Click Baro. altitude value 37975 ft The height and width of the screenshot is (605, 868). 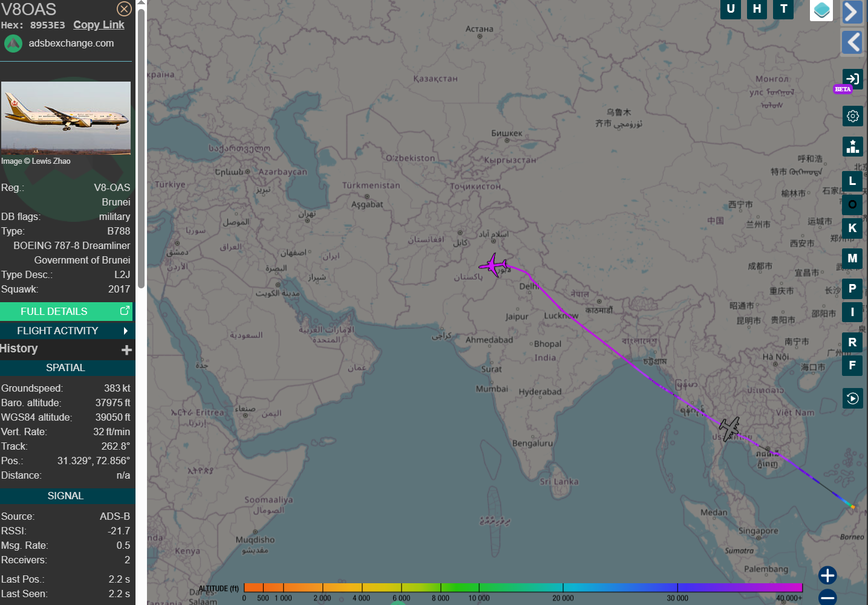click(x=113, y=403)
